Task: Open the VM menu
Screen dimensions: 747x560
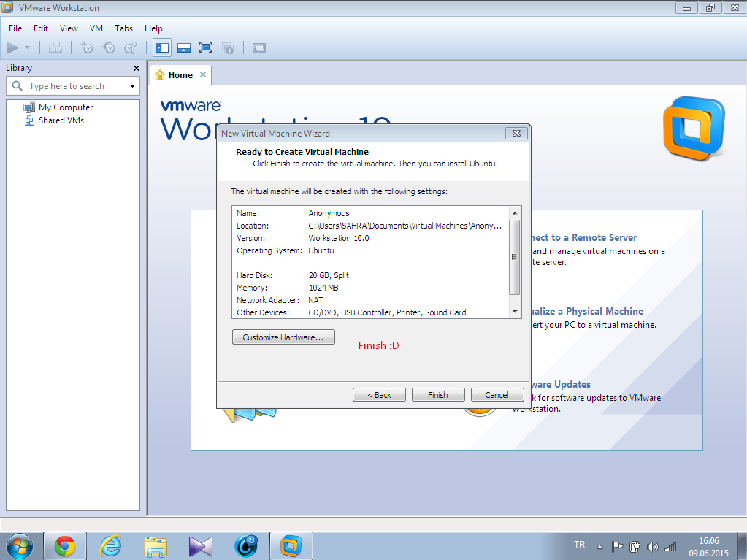Action: [x=96, y=28]
